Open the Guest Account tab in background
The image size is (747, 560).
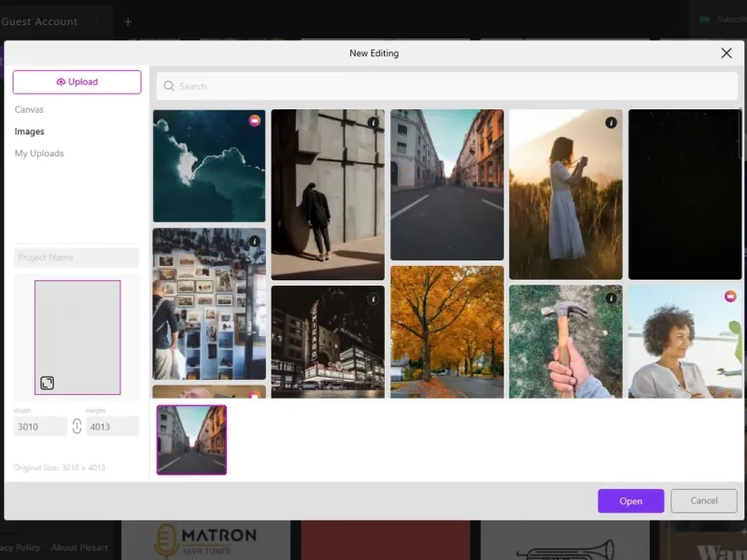point(39,21)
